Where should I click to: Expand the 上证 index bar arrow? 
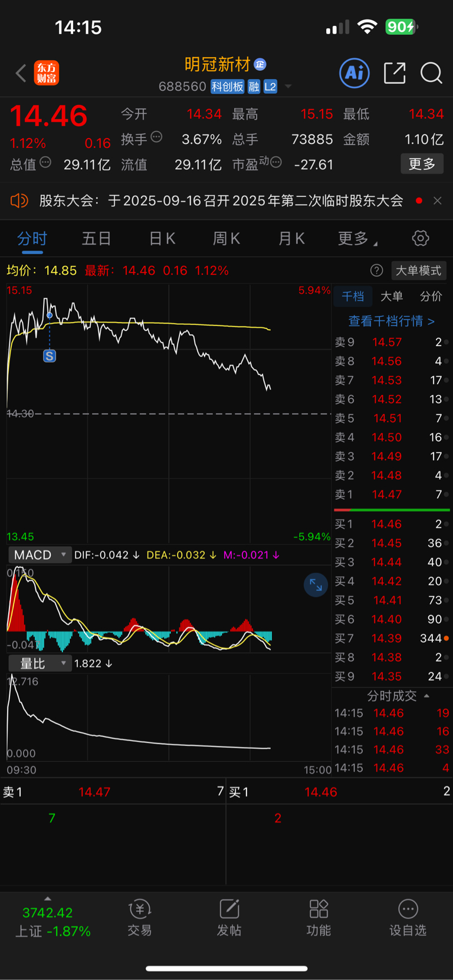(48, 899)
